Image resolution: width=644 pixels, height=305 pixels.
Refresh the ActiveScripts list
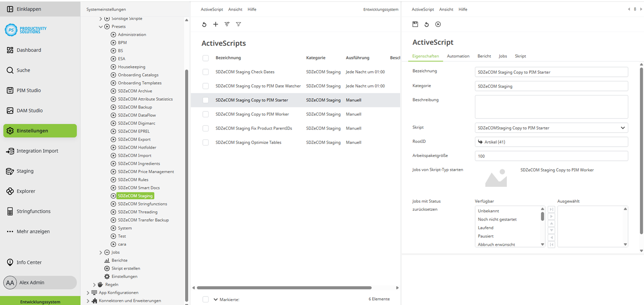click(204, 24)
